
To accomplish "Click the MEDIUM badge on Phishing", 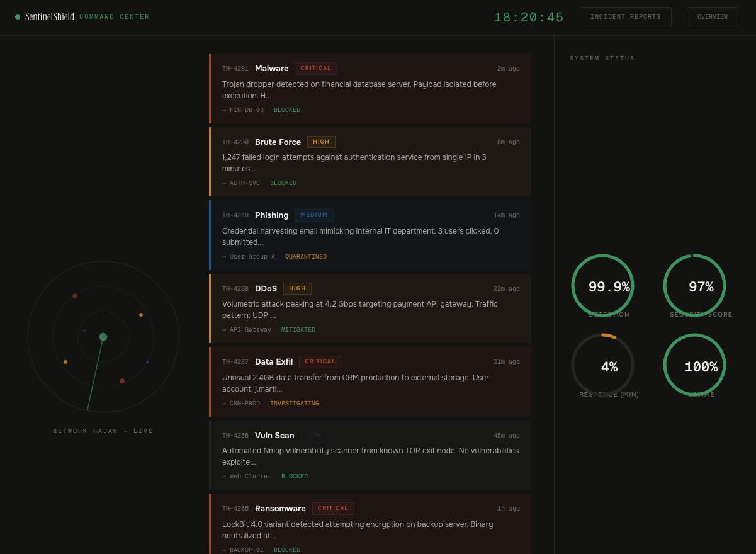I will 314,215.
